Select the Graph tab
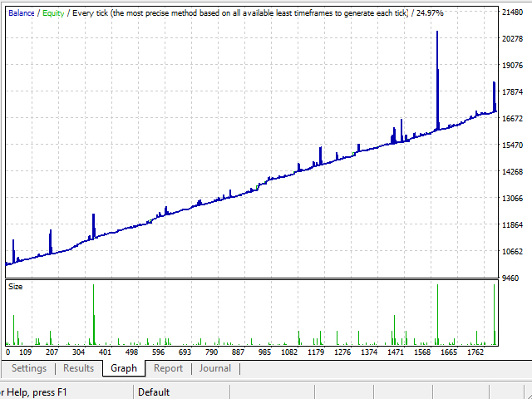 124,368
